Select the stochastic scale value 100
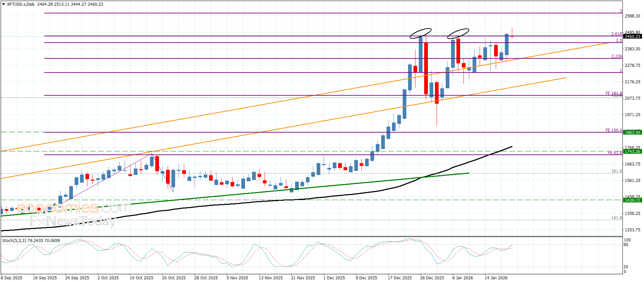Viewport: 644px width, 282px height. (x=627, y=240)
